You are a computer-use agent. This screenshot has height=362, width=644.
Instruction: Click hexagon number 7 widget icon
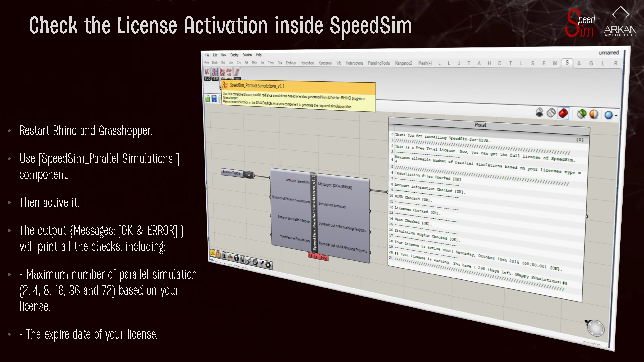click(x=236, y=258)
